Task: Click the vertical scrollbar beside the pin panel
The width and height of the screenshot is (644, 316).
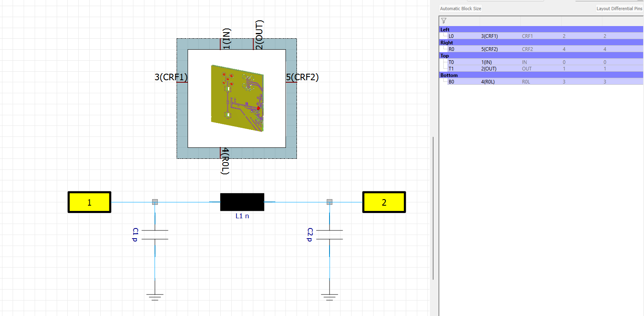Action: 433,208
